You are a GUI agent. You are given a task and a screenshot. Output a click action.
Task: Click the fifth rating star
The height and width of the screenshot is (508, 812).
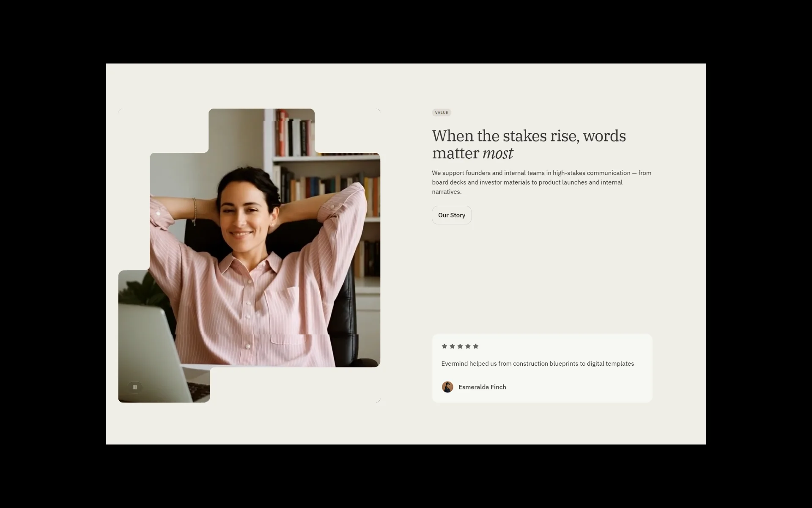pos(476,346)
